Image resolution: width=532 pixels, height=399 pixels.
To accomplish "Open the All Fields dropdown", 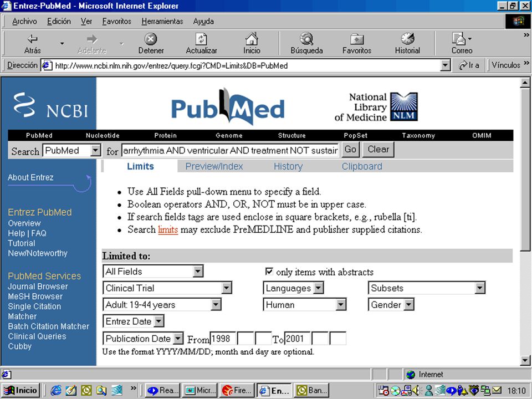I will click(153, 271).
